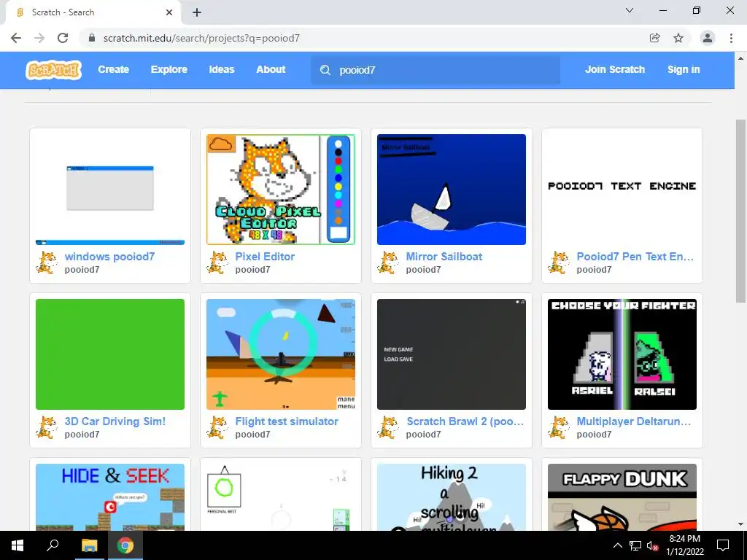Click the Scratch logo in the navbar
The width and height of the screenshot is (747, 560).
pyautogui.click(x=53, y=69)
